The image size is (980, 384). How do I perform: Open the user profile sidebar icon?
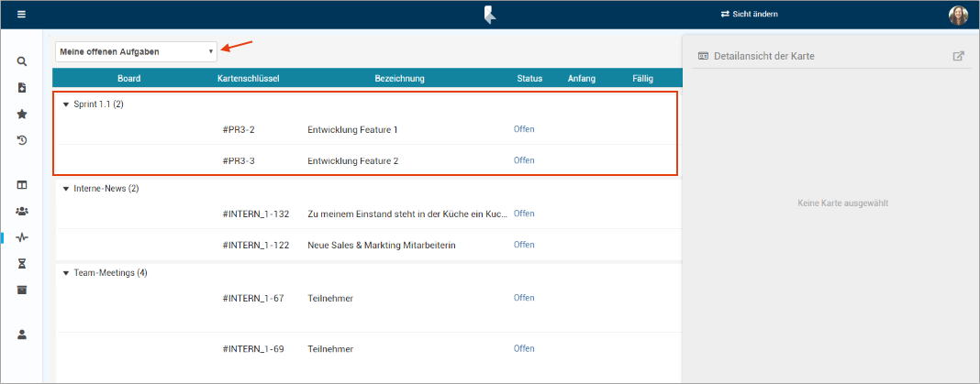22,335
